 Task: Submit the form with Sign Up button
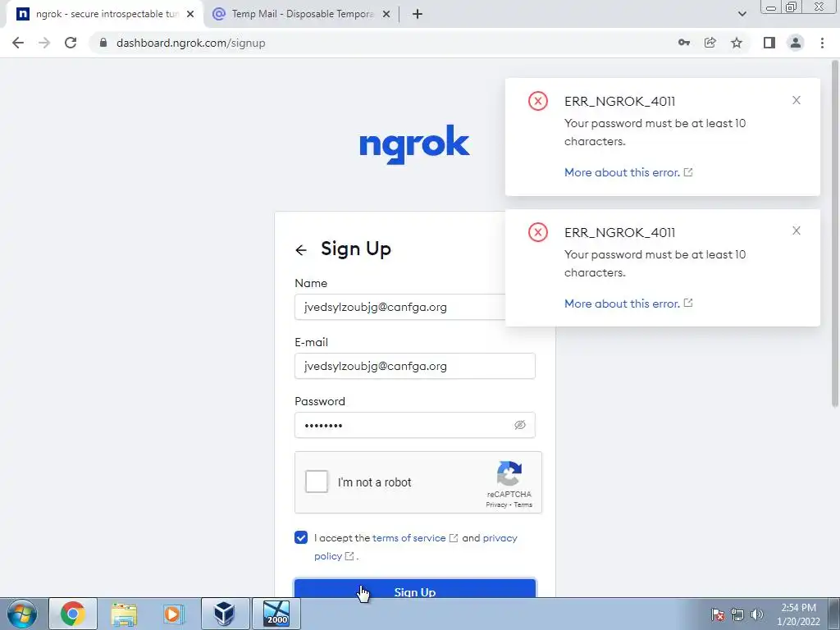click(414, 588)
